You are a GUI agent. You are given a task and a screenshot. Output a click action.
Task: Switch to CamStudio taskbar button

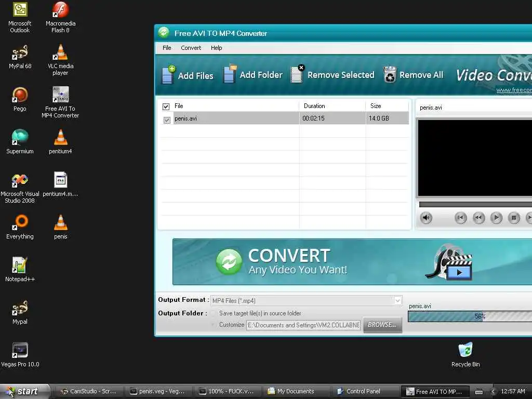[x=88, y=391]
